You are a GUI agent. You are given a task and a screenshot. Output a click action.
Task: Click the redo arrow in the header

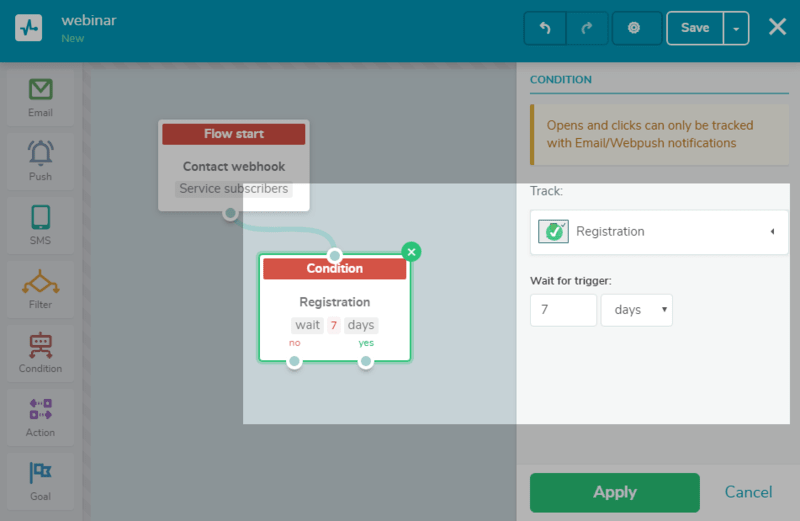point(587,28)
